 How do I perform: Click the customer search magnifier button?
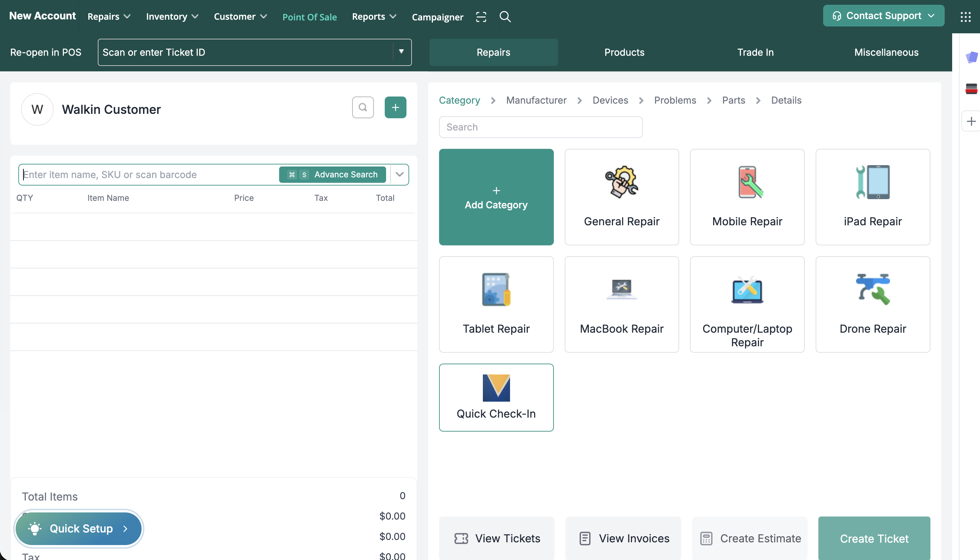362,107
